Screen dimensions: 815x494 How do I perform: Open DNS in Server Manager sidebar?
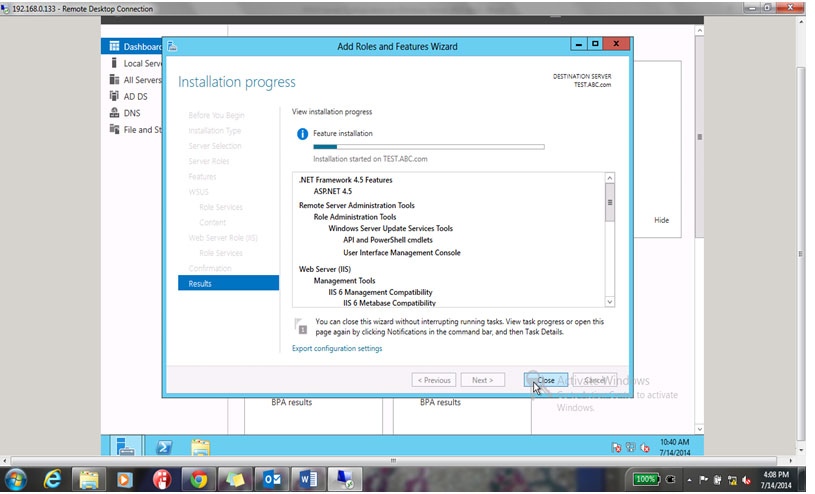pyautogui.click(x=125, y=113)
